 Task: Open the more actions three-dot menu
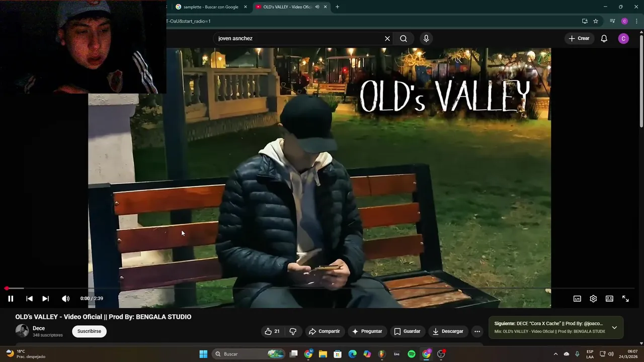click(477, 331)
